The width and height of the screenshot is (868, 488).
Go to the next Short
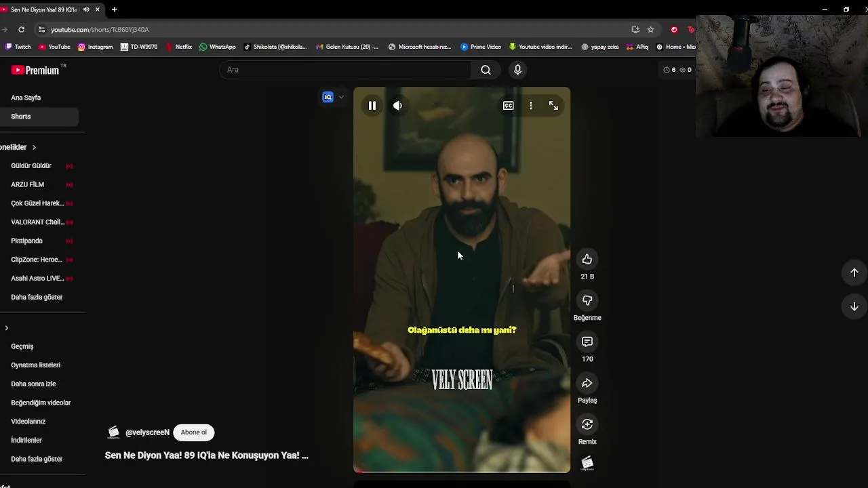pyautogui.click(x=854, y=306)
